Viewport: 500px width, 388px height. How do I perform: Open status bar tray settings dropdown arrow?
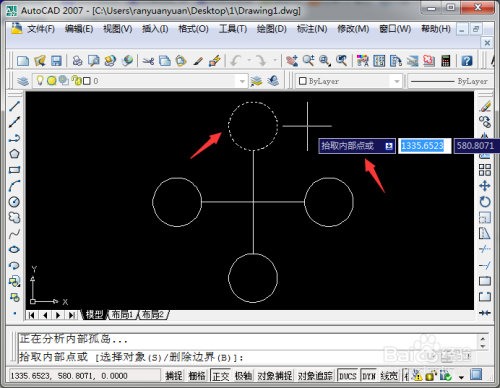tap(461, 377)
